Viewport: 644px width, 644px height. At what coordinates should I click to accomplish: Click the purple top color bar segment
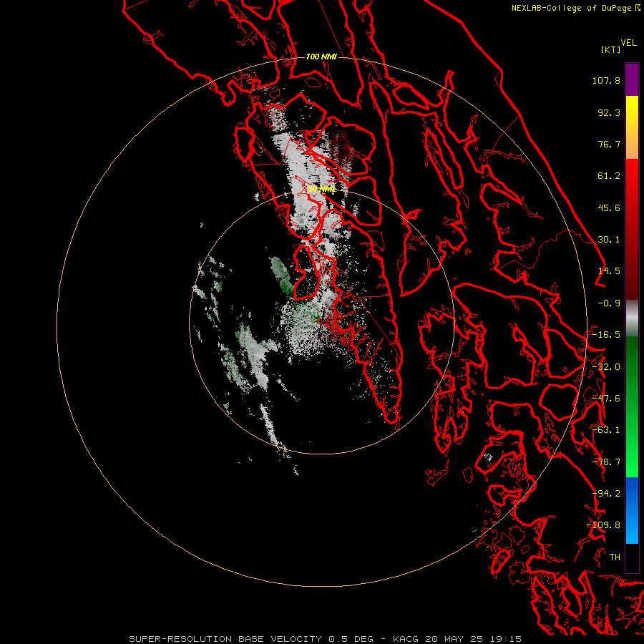(x=632, y=79)
